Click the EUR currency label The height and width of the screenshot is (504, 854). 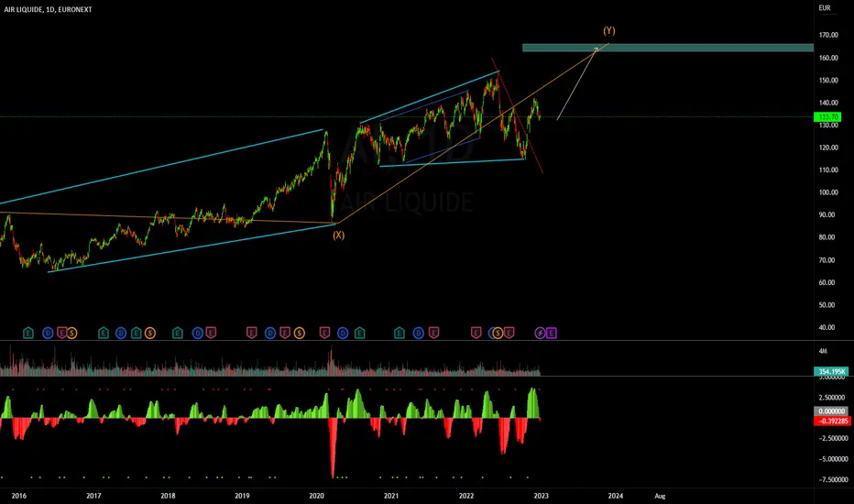coord(825,7)
